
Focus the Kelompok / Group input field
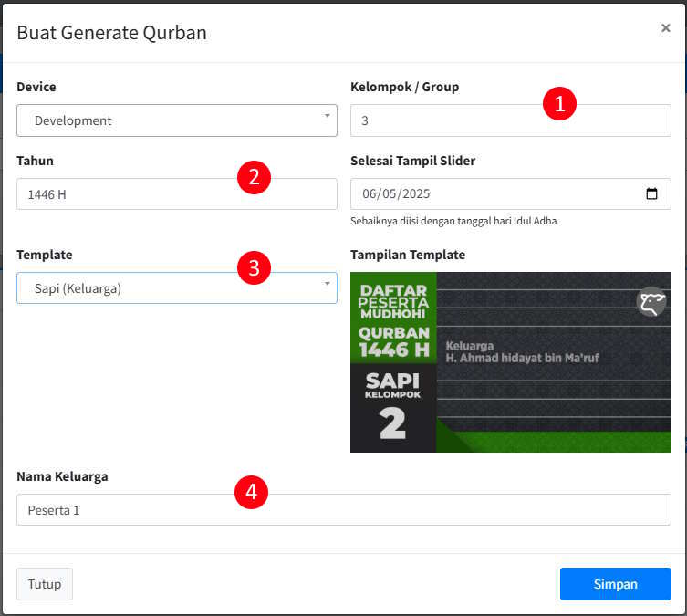click(511, 120)
